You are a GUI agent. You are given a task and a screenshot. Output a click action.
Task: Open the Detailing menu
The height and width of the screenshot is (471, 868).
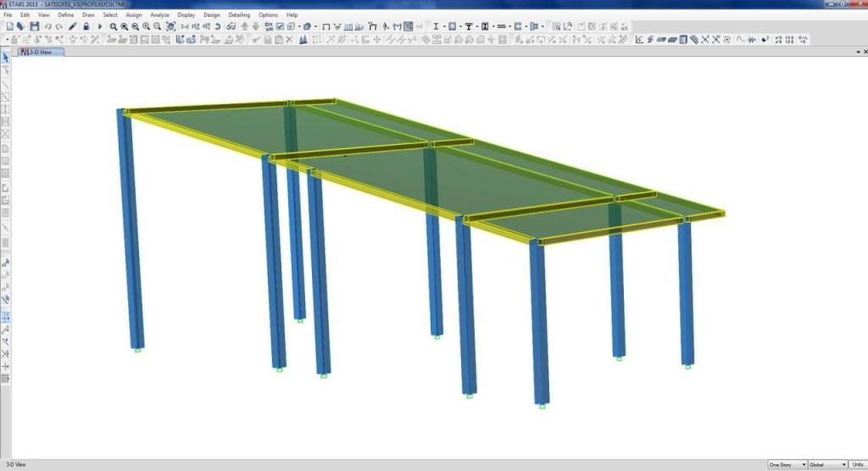(x=239, y=14)
